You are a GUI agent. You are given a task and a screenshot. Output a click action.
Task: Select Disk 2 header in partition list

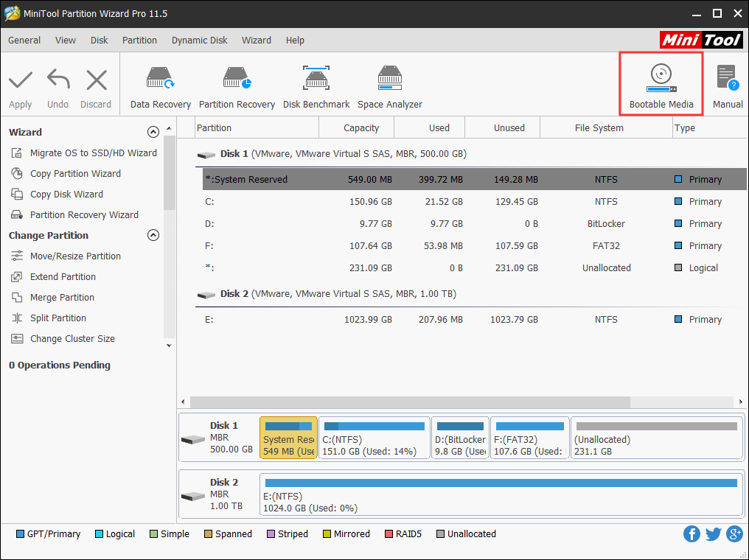(x=327, y=293)
